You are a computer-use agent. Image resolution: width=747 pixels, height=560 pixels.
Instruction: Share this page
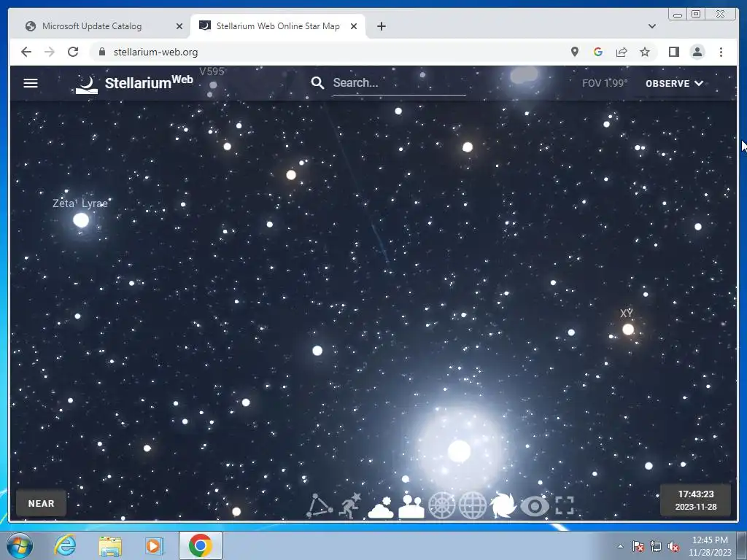tap(622, 52)
